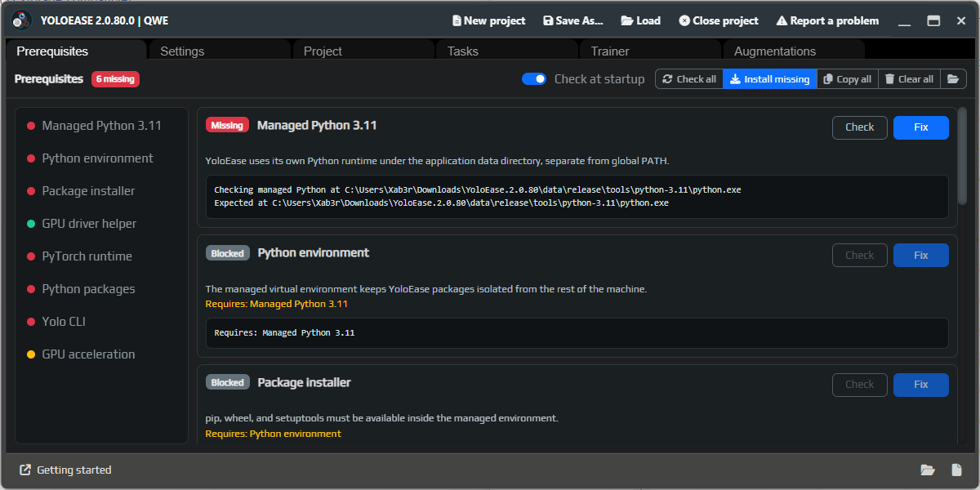
Task: Click the Package installer card heading
Action: 305,383
